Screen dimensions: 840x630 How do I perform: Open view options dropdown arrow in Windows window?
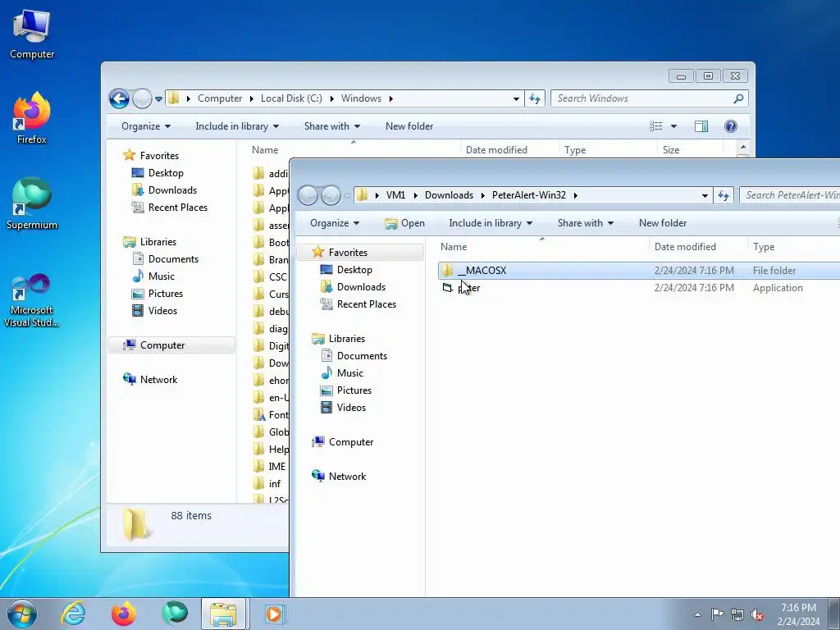673,126
